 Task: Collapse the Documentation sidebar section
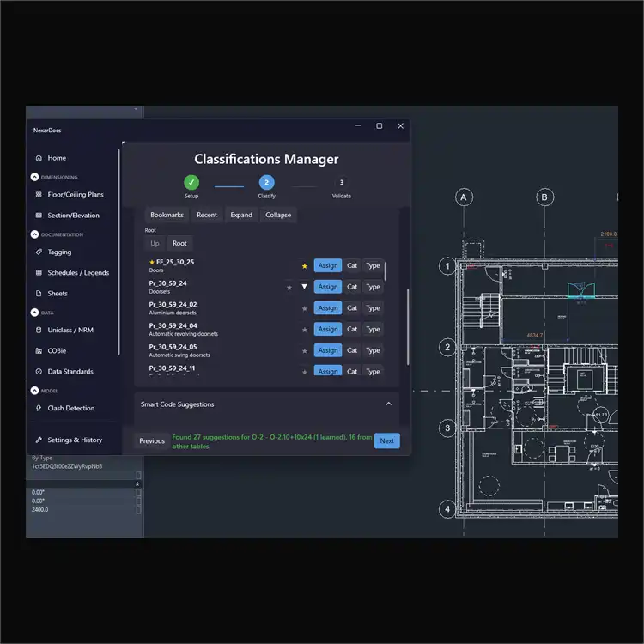click(x=34, y=234)
